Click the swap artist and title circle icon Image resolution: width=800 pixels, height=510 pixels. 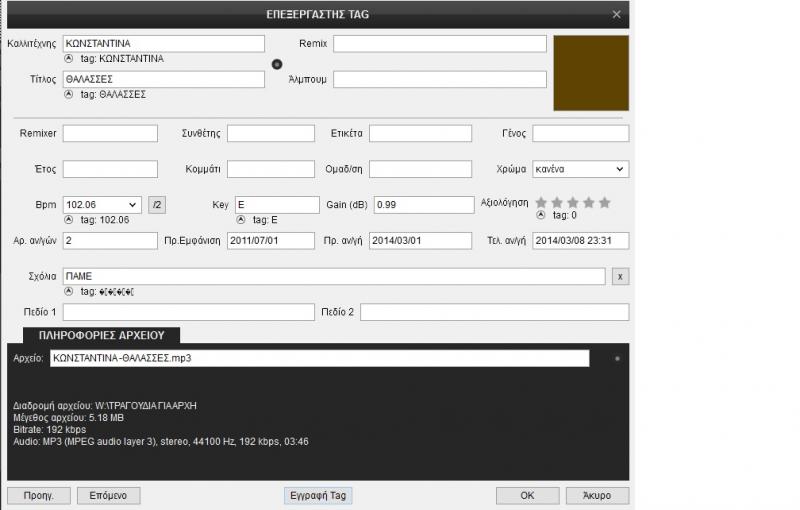277,64
